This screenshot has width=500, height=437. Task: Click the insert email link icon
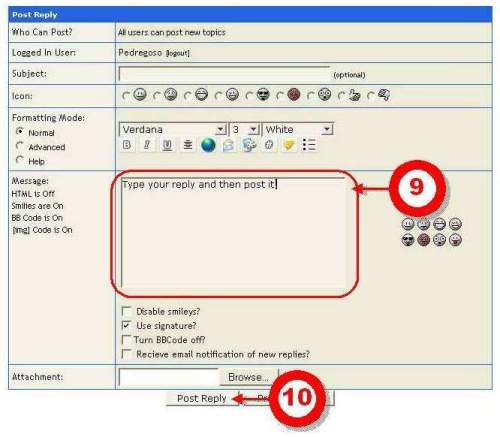[228, 145]
